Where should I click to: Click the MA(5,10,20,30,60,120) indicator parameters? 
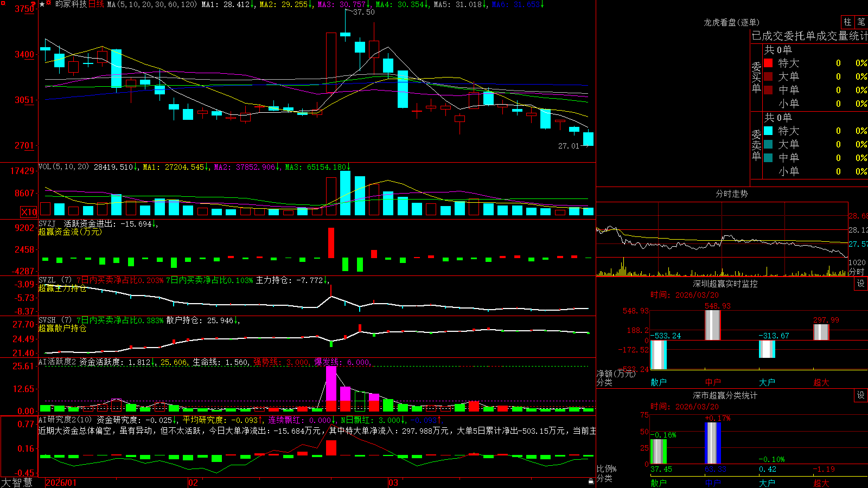pyautogui.click(x=152, y=4)
